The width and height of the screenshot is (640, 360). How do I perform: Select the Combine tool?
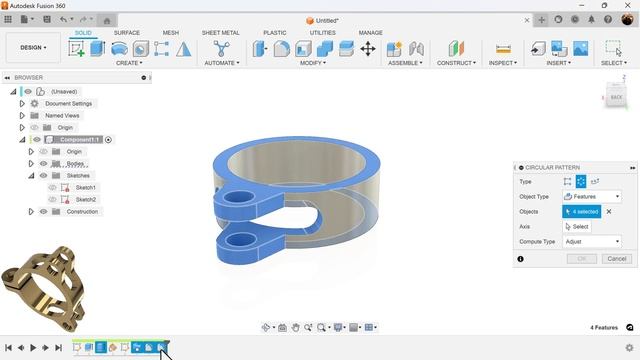pos(324,49)
